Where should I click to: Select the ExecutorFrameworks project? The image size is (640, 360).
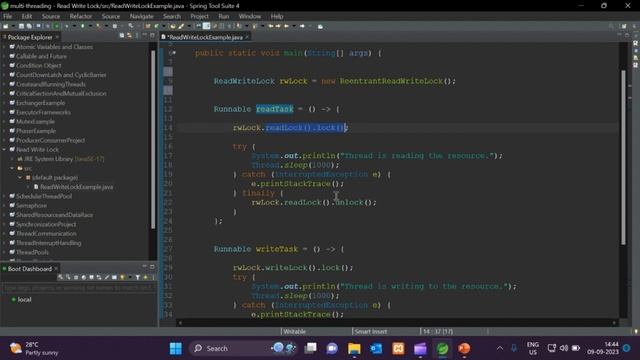point(43,112)
